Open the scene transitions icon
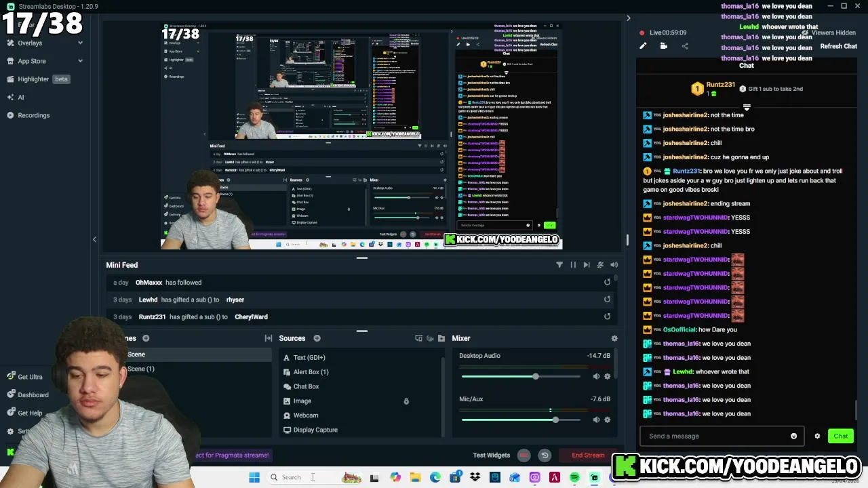Screen dimensions: 868x488 269,338
